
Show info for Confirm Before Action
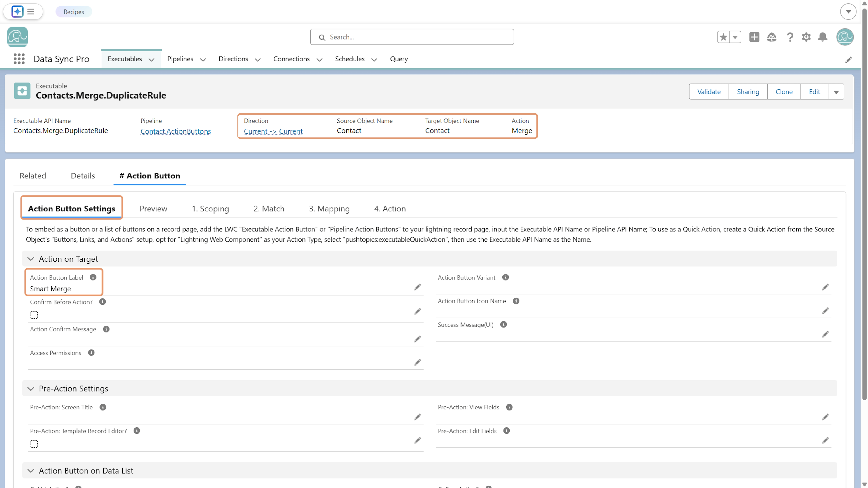(x=102, y=302)
